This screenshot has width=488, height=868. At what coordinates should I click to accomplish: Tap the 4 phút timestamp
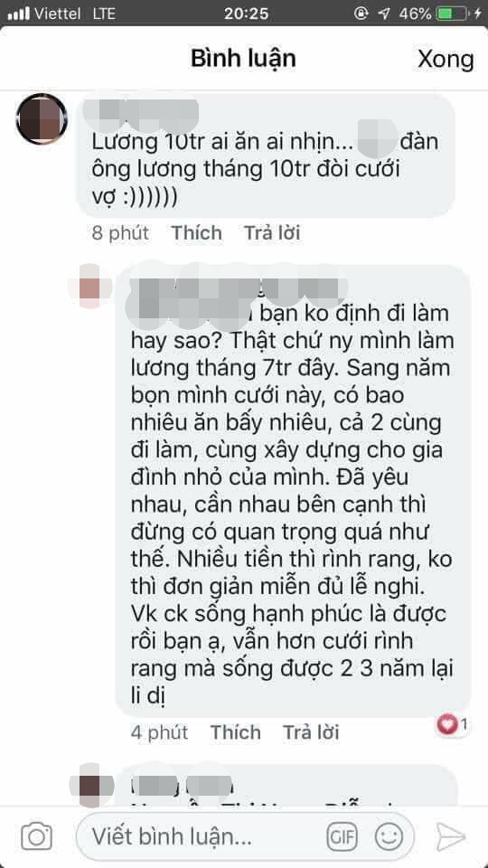159,732
